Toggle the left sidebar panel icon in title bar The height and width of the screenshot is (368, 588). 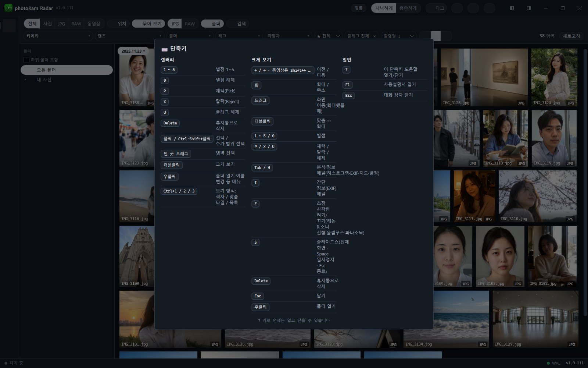[x=512, y=8]
